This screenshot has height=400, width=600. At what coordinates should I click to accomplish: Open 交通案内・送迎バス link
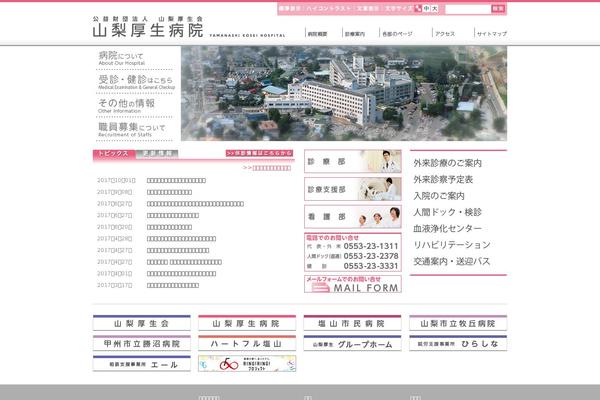tap(452, 261)
